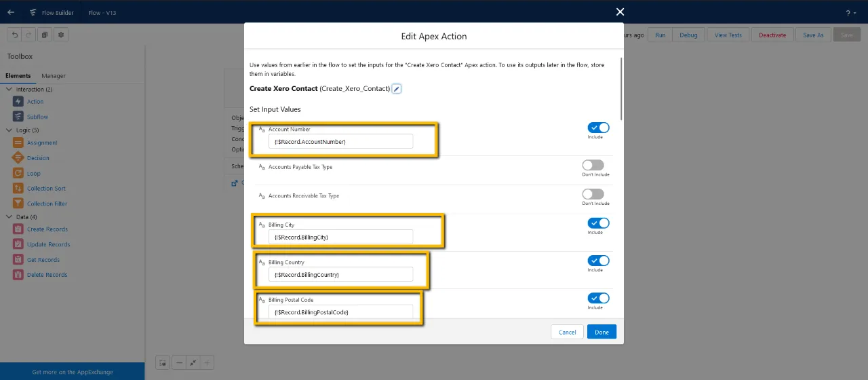Zoom out the canvas with minus icon
Screen dimensions: 868x380
(179, 362)
